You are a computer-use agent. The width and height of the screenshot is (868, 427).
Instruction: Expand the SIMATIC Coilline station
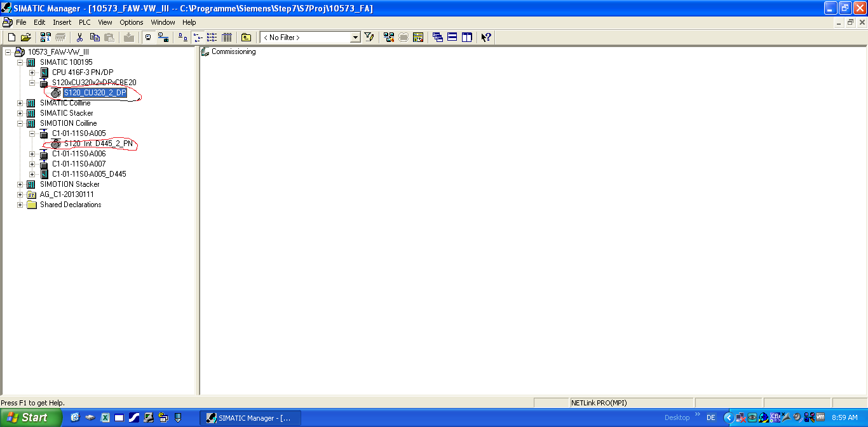(x=20, y=103)
